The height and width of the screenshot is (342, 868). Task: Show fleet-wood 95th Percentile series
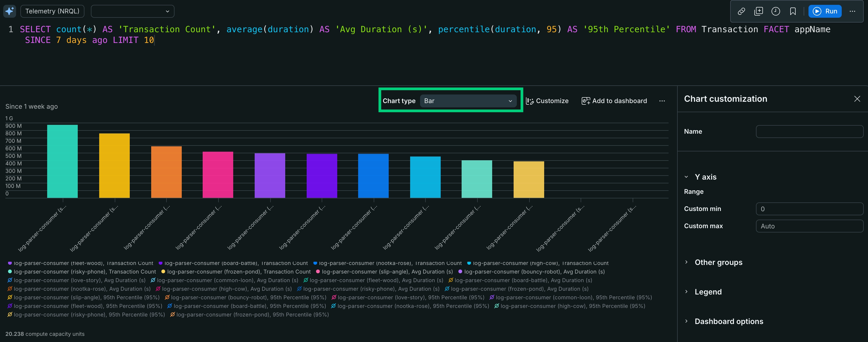(85, 306)
